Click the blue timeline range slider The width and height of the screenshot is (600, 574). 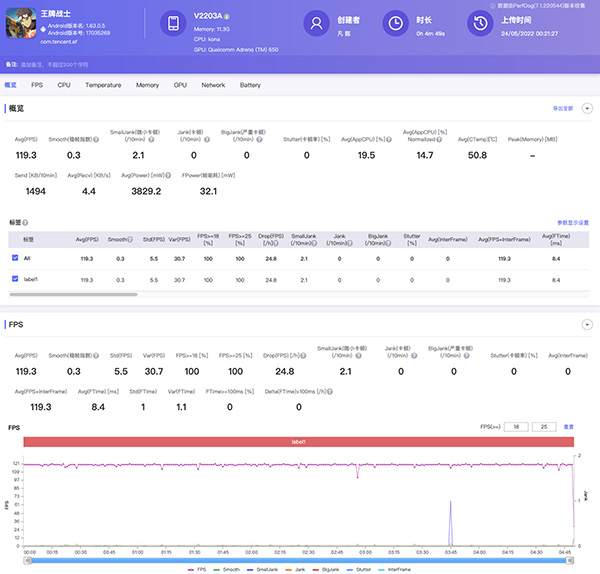point(300,559)
